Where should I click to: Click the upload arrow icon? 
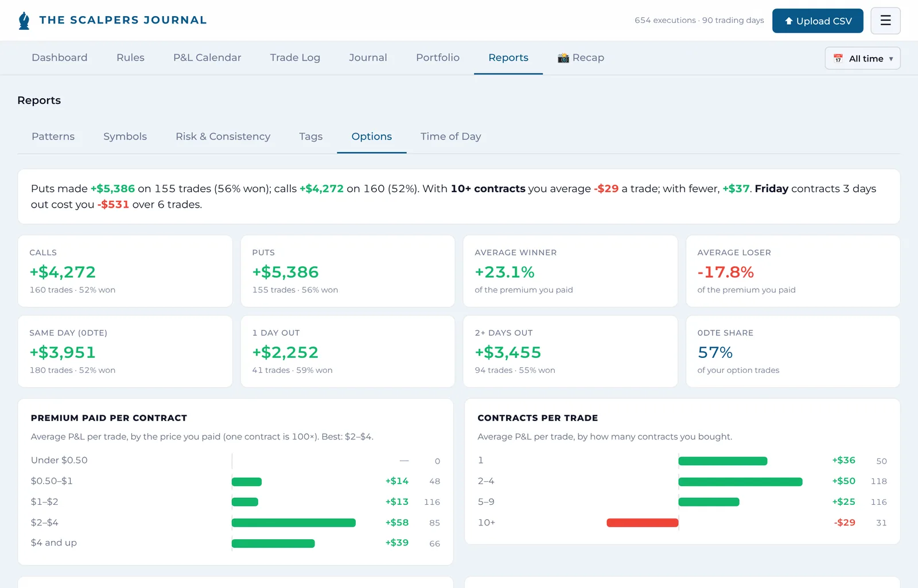789,21
